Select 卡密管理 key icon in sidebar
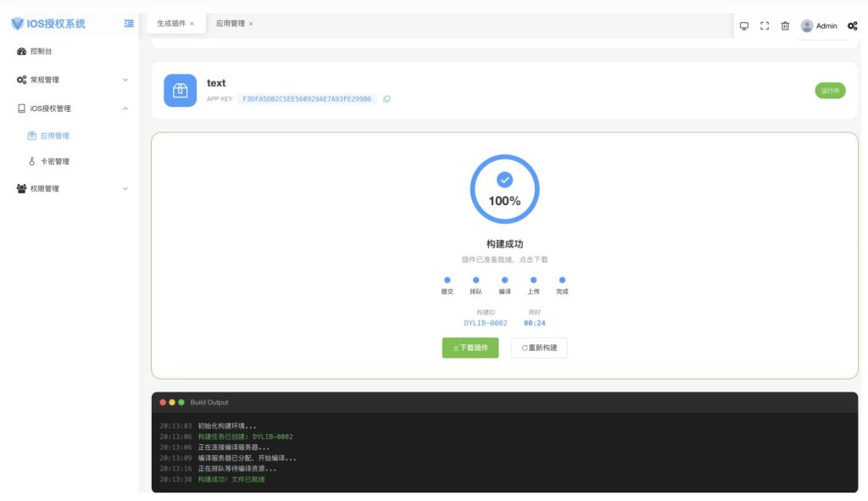Viewport: 868px width, 501px height. (x=31, y=161)
